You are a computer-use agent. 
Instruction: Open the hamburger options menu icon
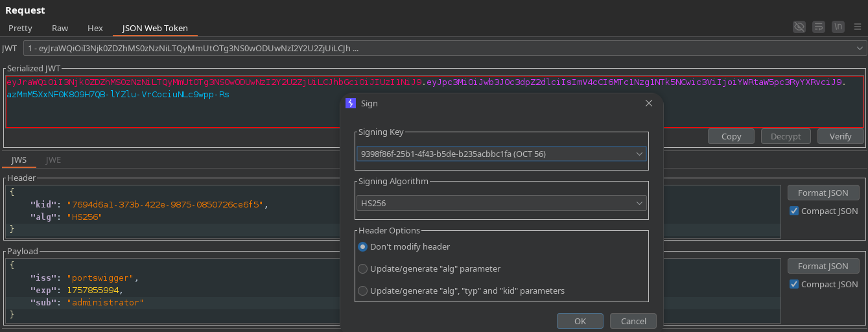[858, 27]
